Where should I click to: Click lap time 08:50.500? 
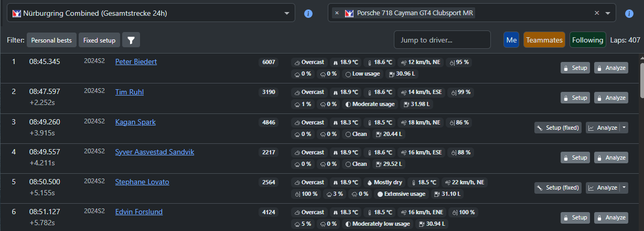point(45,182)
